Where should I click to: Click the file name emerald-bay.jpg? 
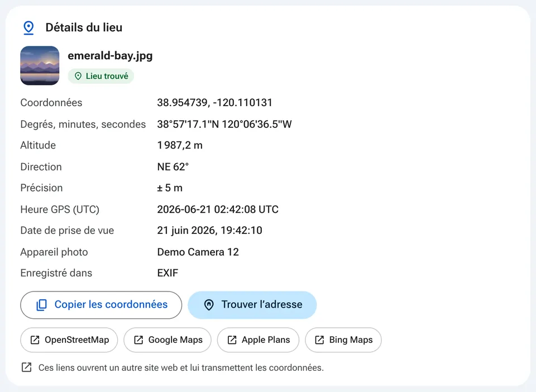(110, 56)
